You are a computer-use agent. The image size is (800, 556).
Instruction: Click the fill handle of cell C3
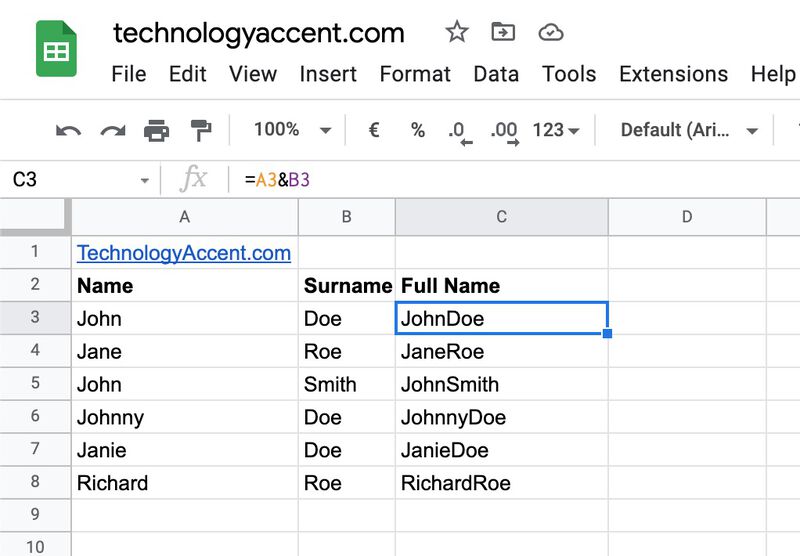[607, 334]
